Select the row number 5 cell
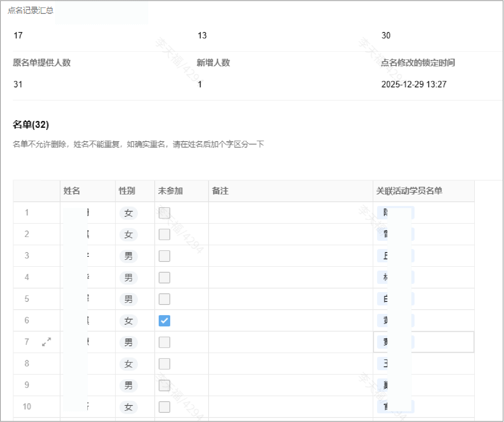The width and height of the screenshot is (504, 422). coord(27,299)
